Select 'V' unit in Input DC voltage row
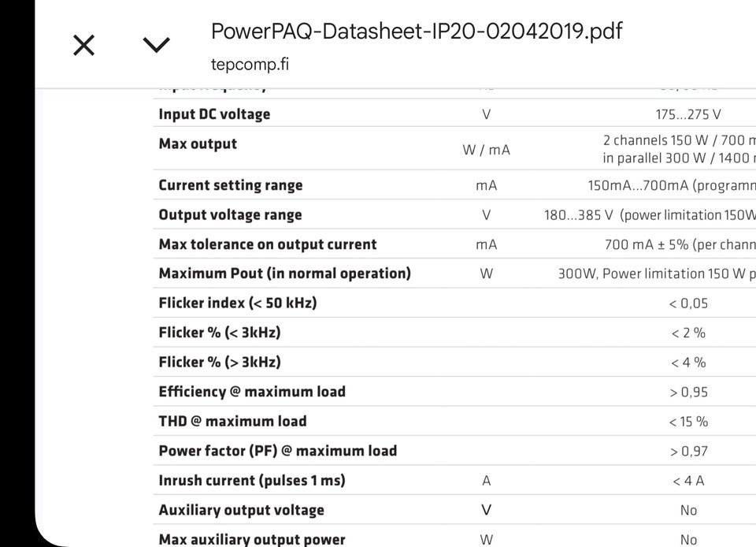 (486, 114)
